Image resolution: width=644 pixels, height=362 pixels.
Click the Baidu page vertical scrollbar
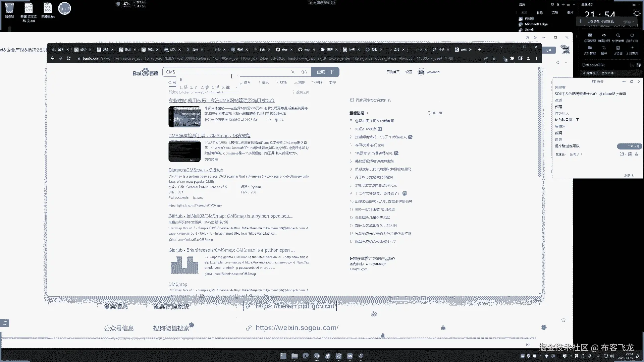pos(539,121)
